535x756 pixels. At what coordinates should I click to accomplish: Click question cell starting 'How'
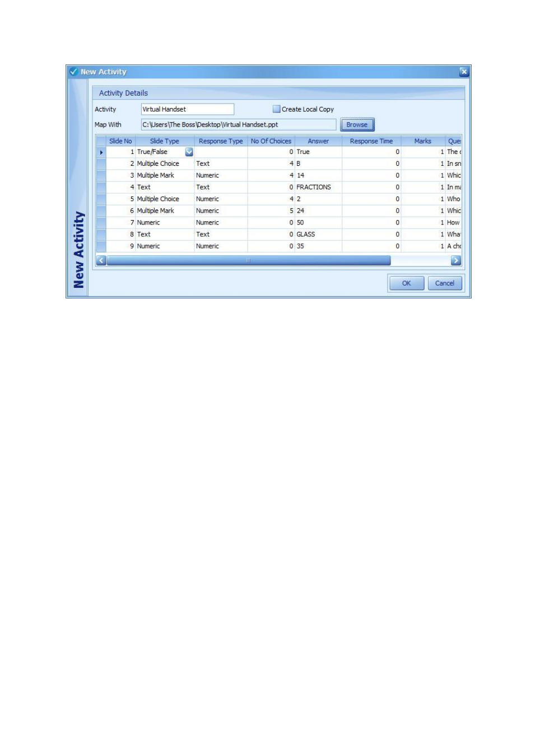[x=453, y=222]
